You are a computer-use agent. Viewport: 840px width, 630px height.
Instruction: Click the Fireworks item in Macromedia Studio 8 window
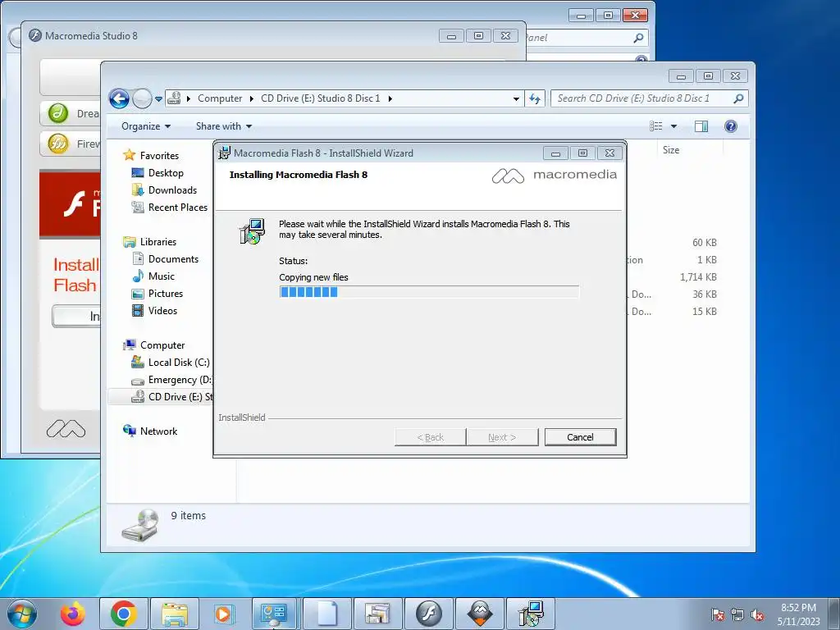[x=71, y=144]
